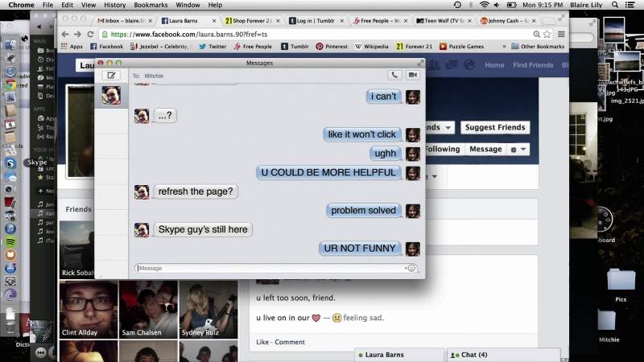Open Tumblr bookmark
This screenshot has width=644, height=362.
coord(295,47)
